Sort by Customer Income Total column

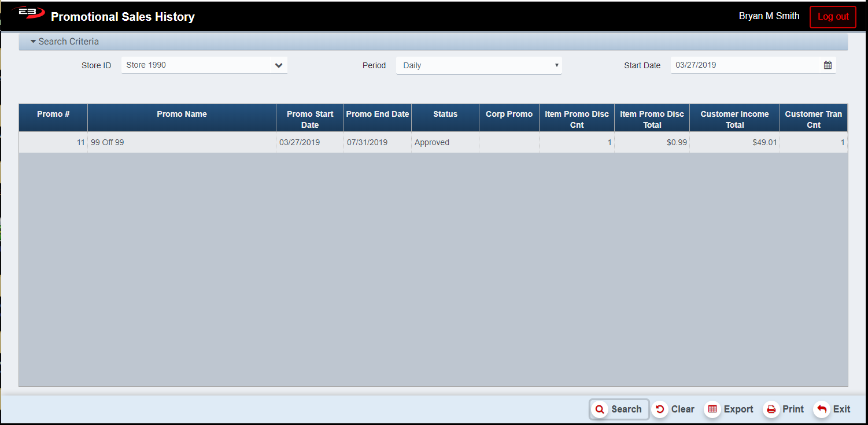(x=734, y=119)
